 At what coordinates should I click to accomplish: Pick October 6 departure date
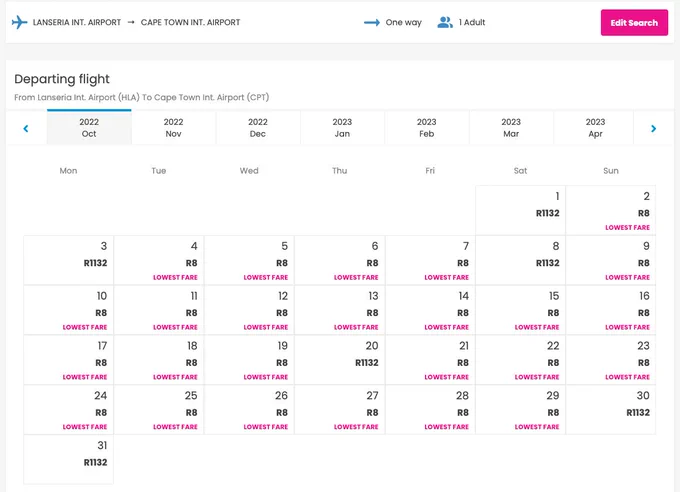(x=340, y=260)
